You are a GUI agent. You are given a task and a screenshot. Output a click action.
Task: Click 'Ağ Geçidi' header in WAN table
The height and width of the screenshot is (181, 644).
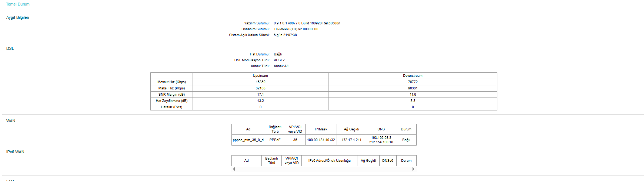pyautogui.click(x=351, y=129)
